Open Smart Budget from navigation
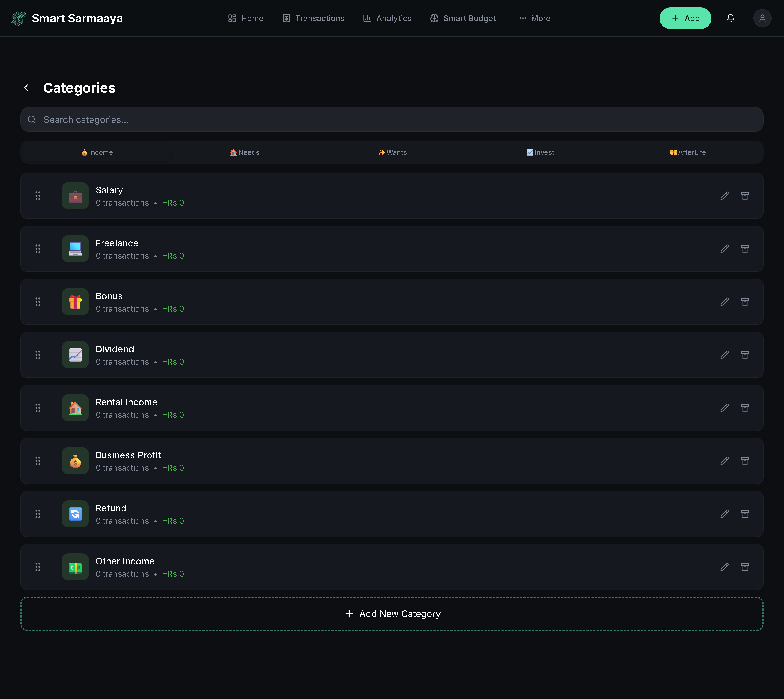 tap(463, 18)
